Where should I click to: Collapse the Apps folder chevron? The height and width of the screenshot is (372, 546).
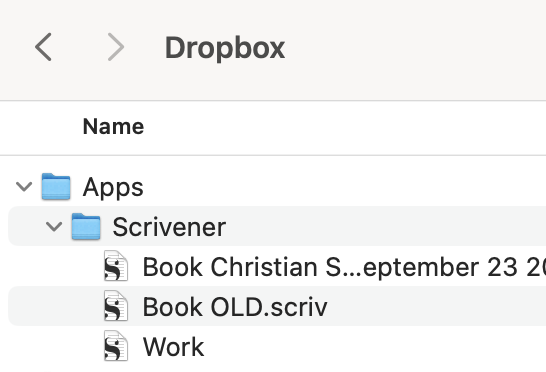pyautogui.click(x=24, y=187)
